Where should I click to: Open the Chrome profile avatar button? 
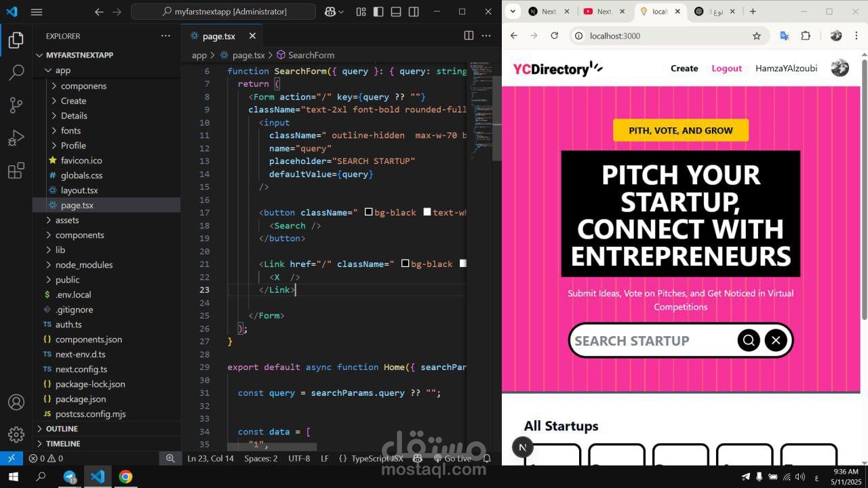[x=836, y=36]
